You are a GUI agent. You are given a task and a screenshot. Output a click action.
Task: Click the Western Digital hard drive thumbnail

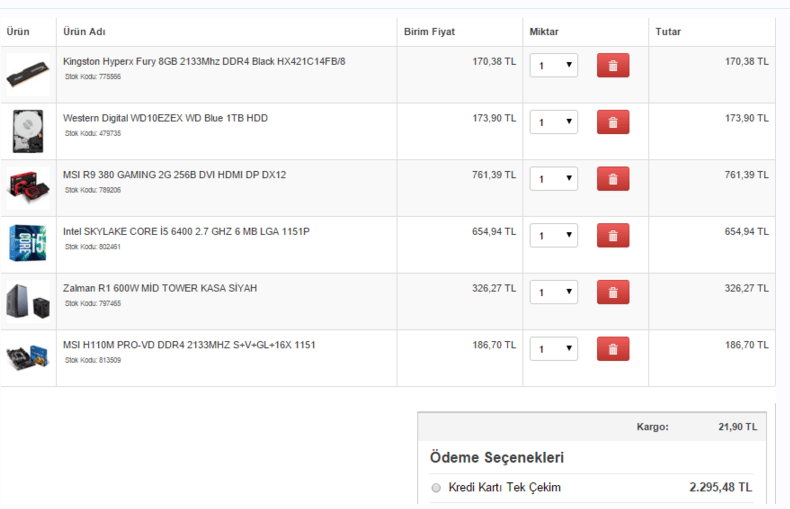[28, 131]
